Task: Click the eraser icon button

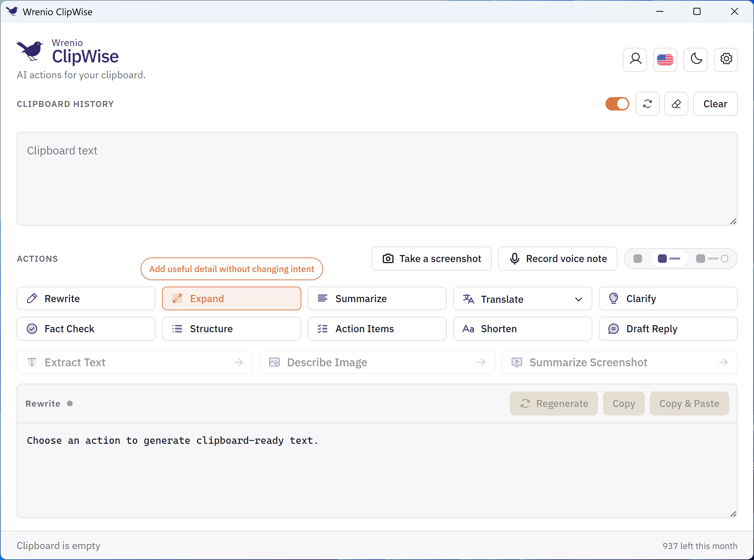Action: coord(676,104)
